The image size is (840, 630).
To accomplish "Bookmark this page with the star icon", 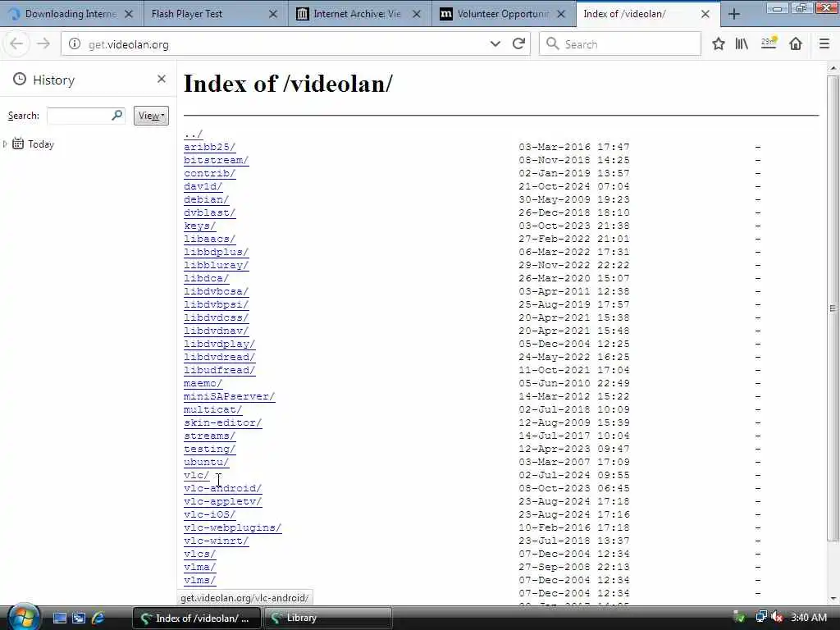I will pos(719,44).
